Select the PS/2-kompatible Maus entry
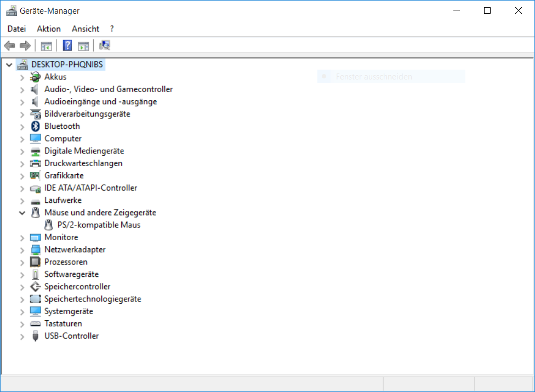Viewport: 535px width, 392px height. (x=99, y=225)
